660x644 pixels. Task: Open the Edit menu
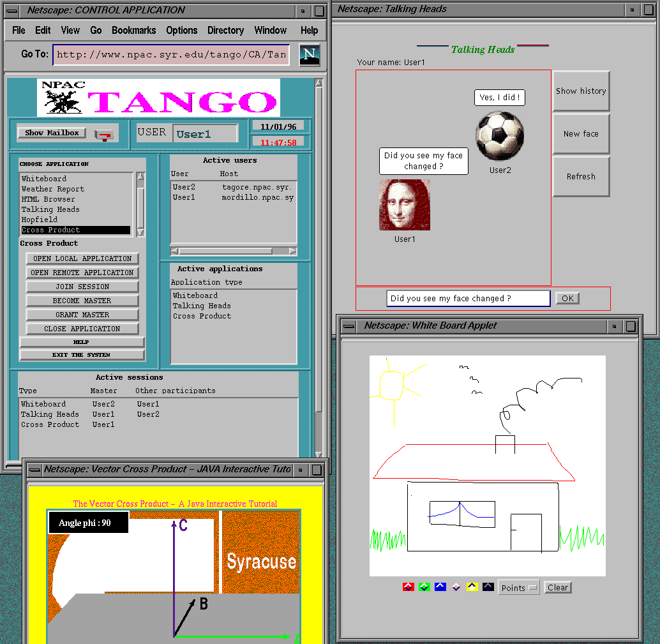click(43, 30)
